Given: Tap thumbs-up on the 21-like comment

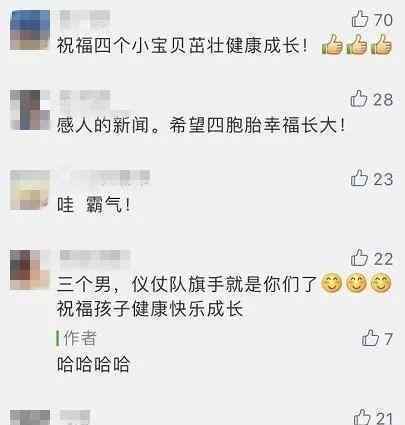Looking at the screenshot, I should click(362, 417).
